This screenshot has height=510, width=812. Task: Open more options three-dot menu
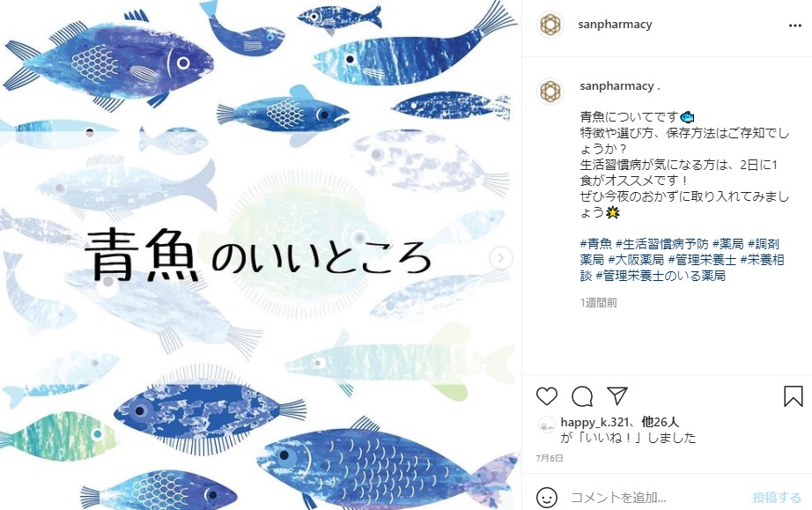[x=795, y=26]
